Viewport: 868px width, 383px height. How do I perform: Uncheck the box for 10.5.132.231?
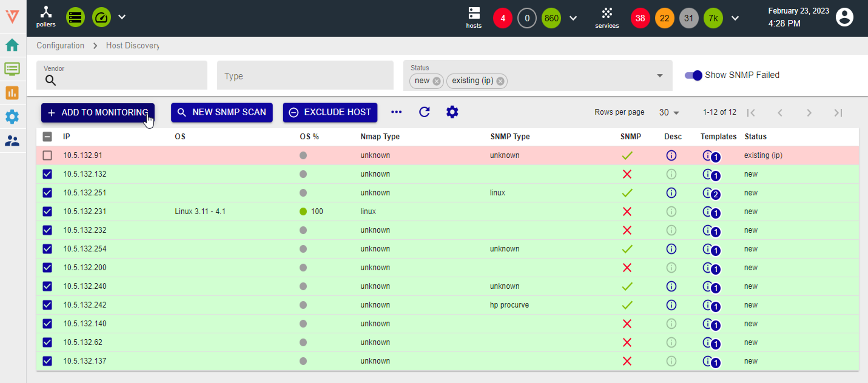click(x=48, y=211)
